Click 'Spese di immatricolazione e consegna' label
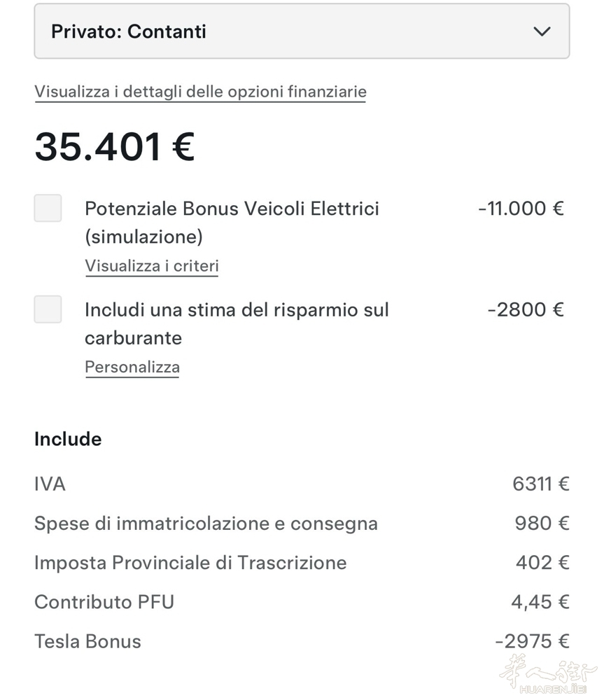This screenshot has height=700, width=604. pos(206,524)
